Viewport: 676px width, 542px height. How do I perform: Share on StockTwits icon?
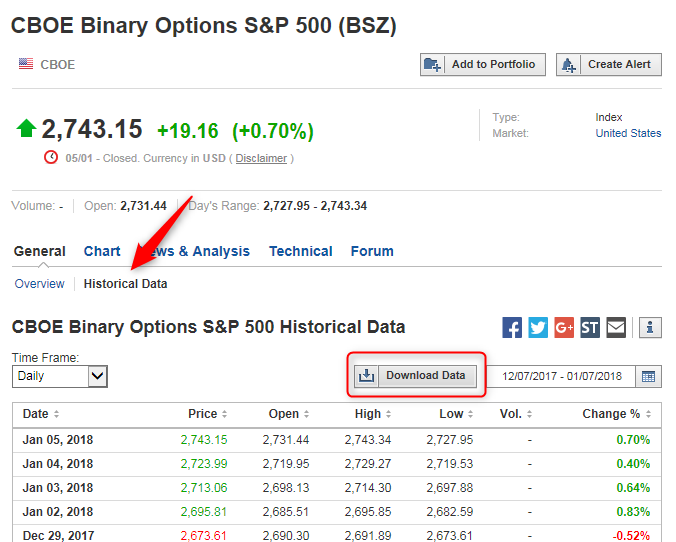point(590,328)
